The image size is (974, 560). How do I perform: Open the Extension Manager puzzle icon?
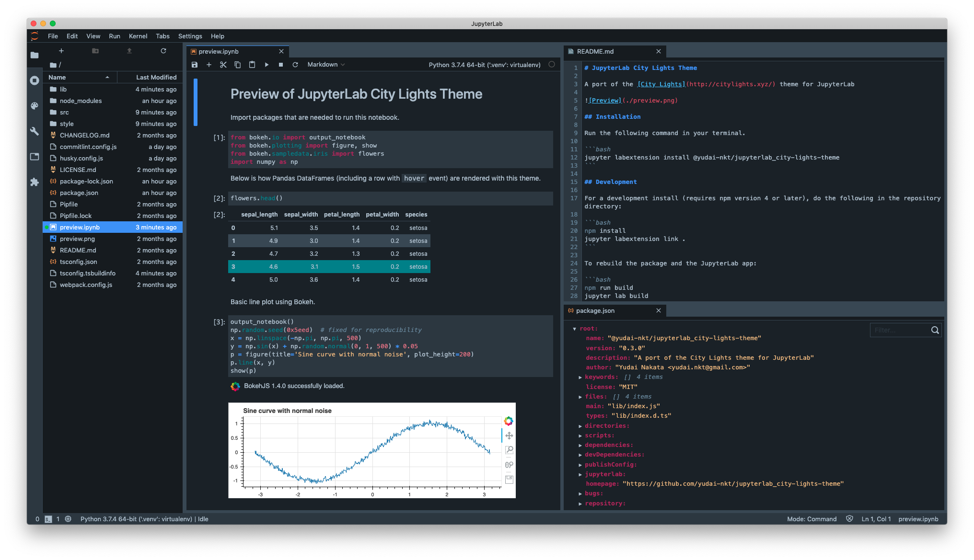35,182
